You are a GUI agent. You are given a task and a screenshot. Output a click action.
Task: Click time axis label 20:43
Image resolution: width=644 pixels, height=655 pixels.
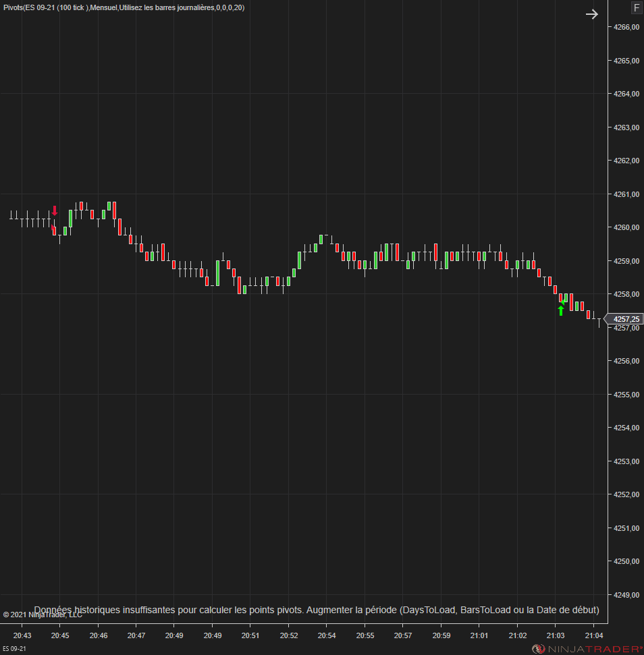coord(22,635)
